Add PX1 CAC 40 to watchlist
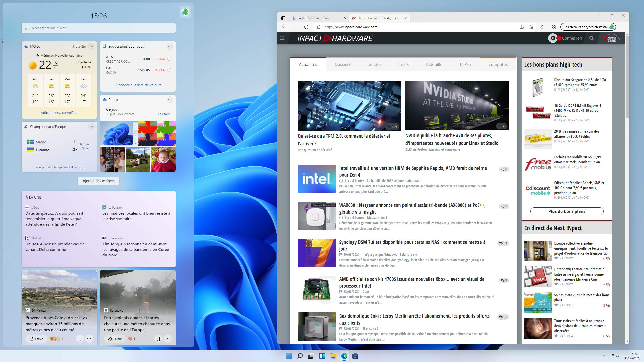The image size is (644, 362). [x=169, y=70]
